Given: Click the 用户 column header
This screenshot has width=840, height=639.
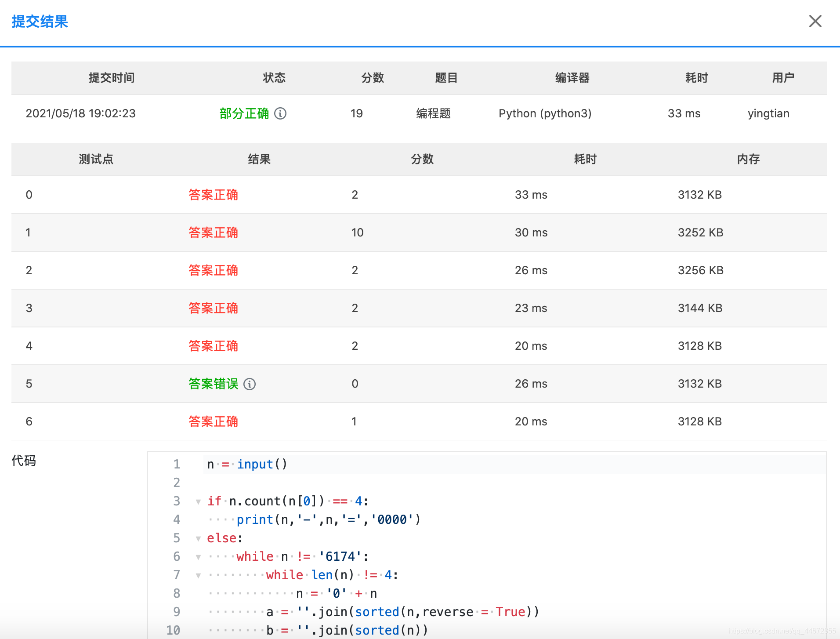Looking at the screenshot, I should (x=783, y=78).
